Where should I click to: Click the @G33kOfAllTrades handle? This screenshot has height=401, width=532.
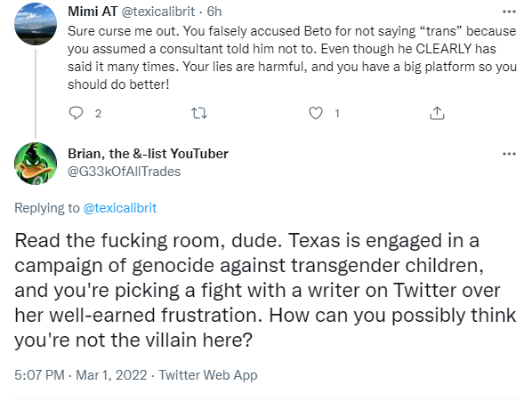coord(125,172)
